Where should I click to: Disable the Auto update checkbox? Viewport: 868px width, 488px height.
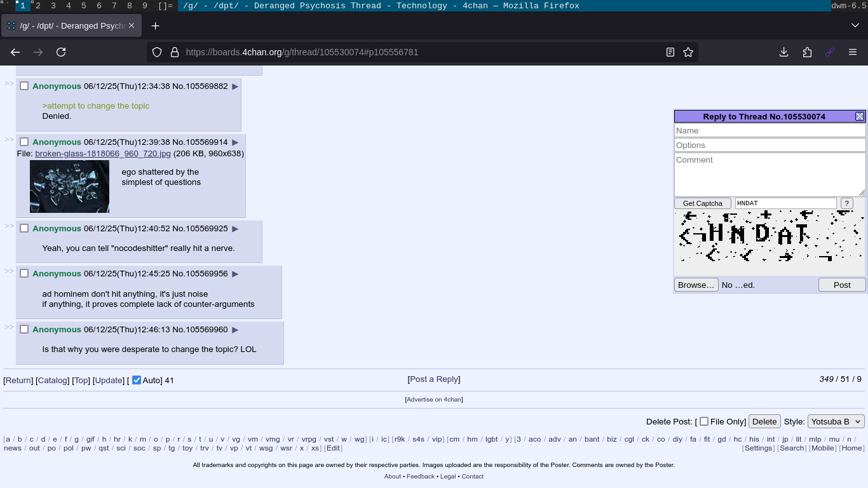[x=137, y=380]
